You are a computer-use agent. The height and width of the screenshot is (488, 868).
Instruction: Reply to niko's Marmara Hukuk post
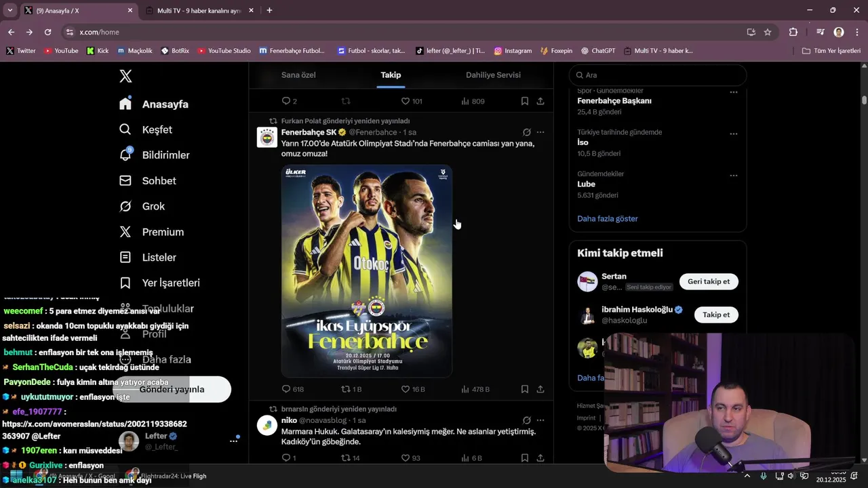(289, 458)
